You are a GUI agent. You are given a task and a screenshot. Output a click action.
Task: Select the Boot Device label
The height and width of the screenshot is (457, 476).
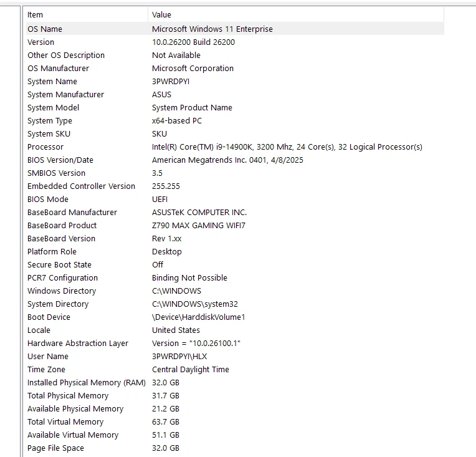point(49,317)
